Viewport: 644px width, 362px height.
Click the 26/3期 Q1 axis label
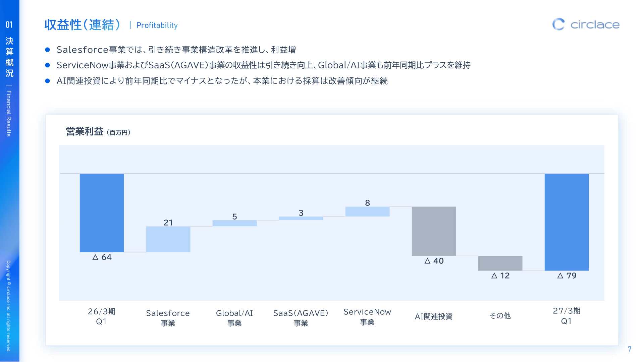coord(102,316)
